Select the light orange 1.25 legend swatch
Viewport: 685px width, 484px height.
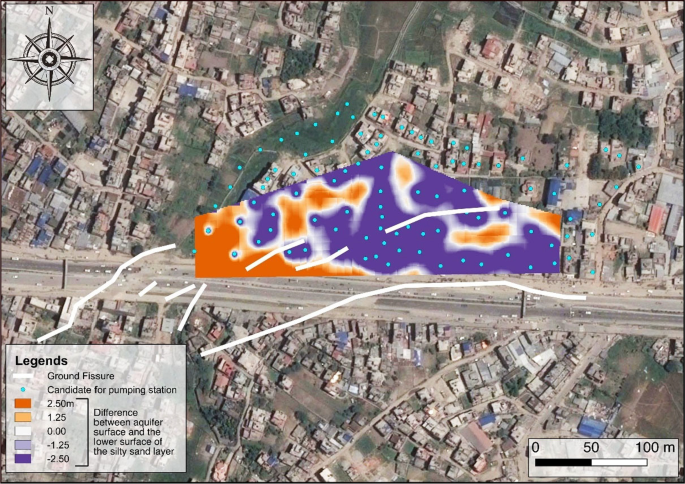point(23,417)
